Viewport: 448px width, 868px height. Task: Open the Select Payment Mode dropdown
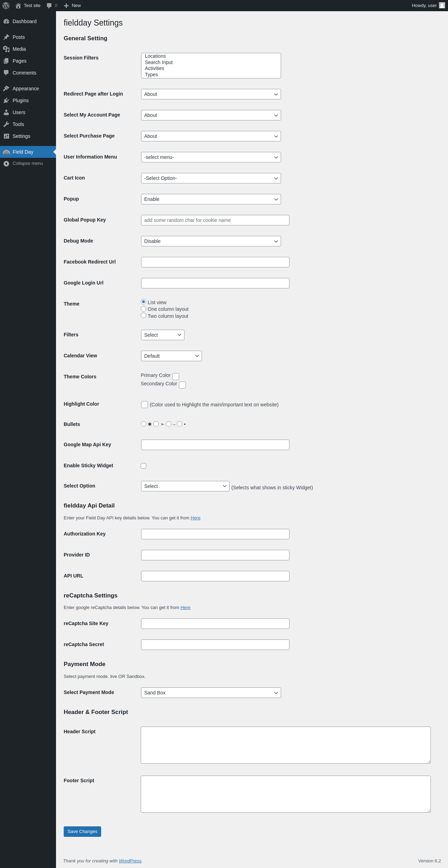click(x=211, y=693)
